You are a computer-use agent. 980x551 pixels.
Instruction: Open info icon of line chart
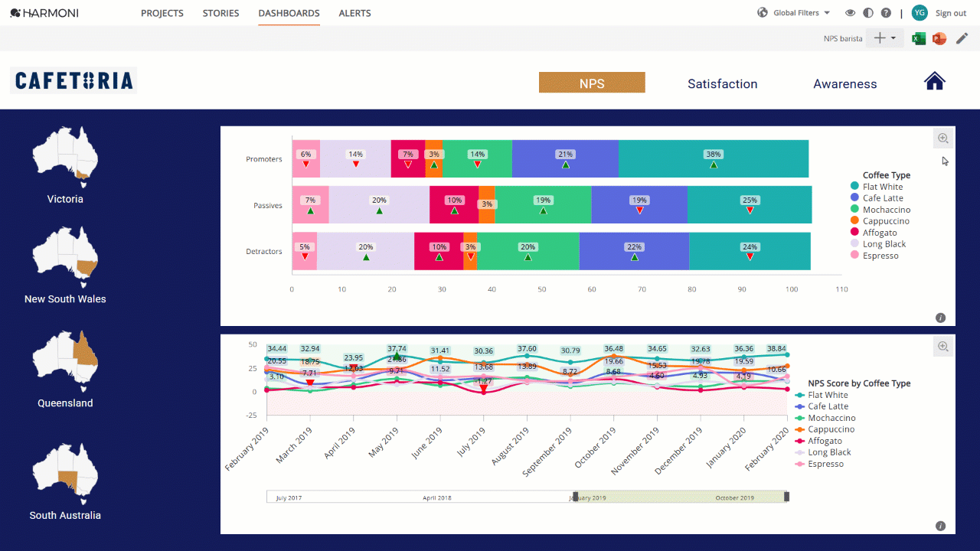(940, 526)
